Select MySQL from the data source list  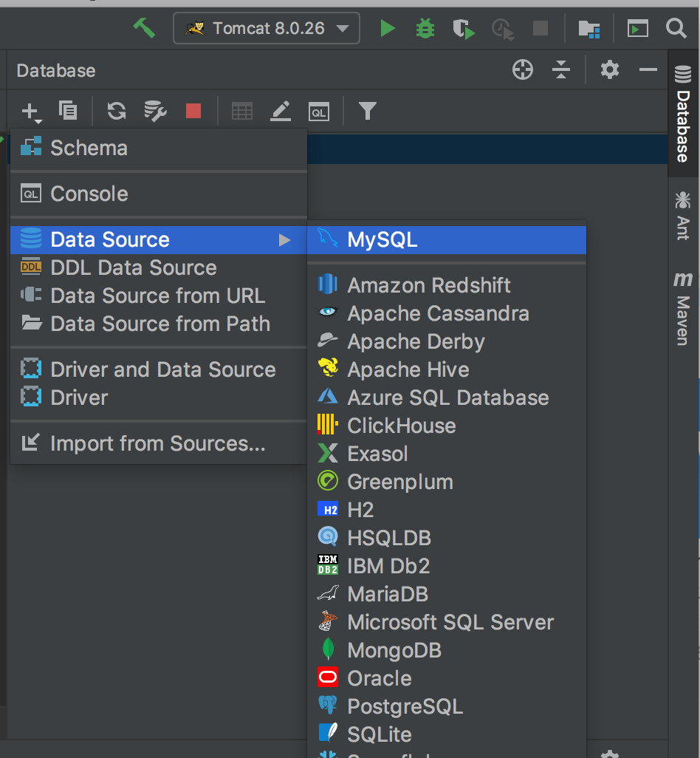pos(382,239)
